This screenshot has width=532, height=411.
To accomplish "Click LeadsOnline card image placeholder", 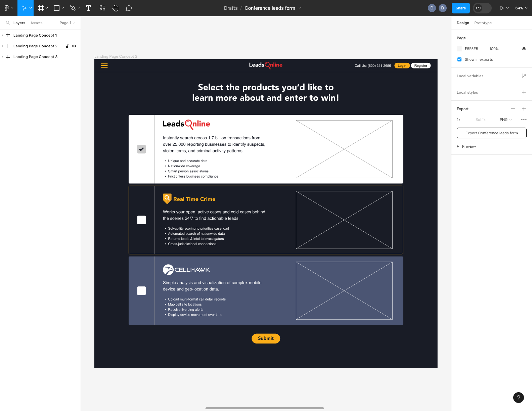I will click(x=344, y=149).
